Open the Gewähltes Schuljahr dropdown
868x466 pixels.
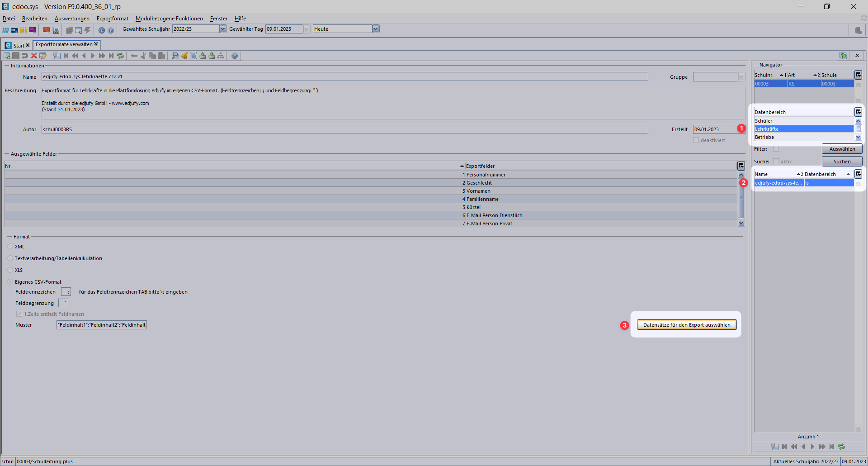click(x=222, y=29)
